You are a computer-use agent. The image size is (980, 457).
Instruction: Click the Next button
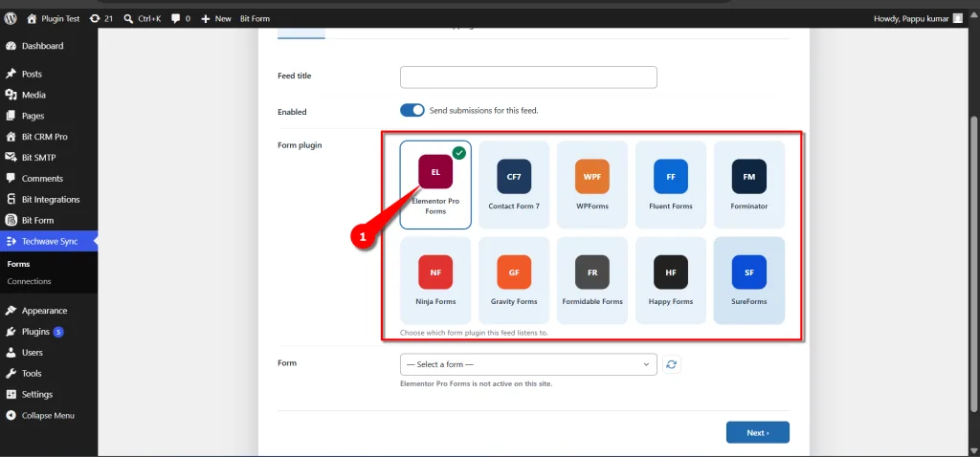pos(758,433)
